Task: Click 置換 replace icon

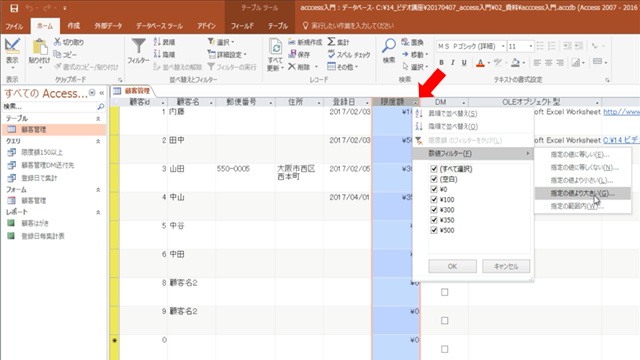Action: [x=405, y=42]
